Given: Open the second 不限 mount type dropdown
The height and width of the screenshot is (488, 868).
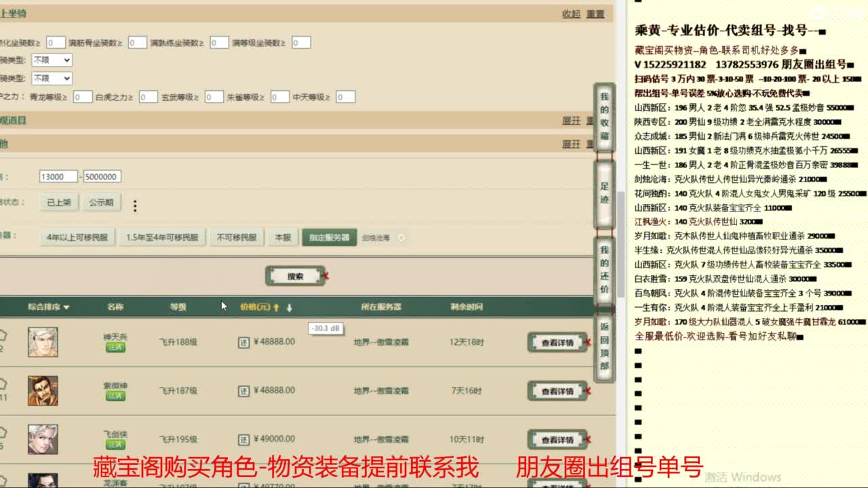Looking at the screenshot, I should click(52, 79).
